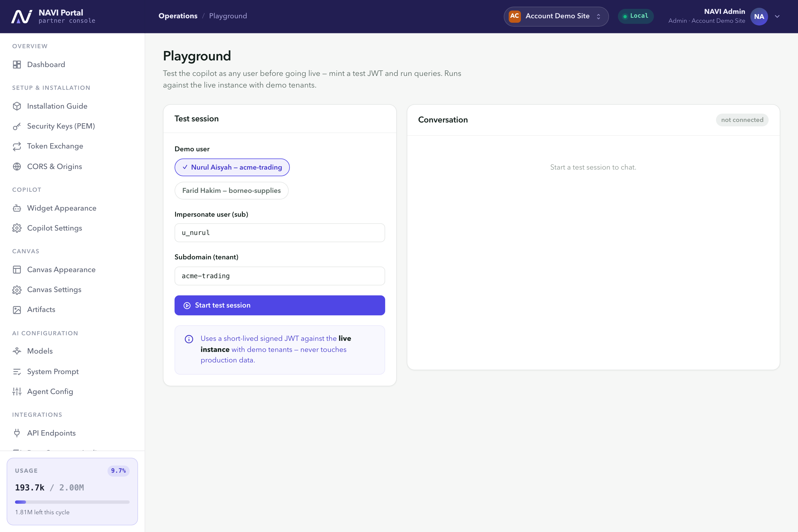The image size is (798, 532).
Task: Select demo user Farid Hakim – borneo-supplies
Action: click(x=231, y=191)
